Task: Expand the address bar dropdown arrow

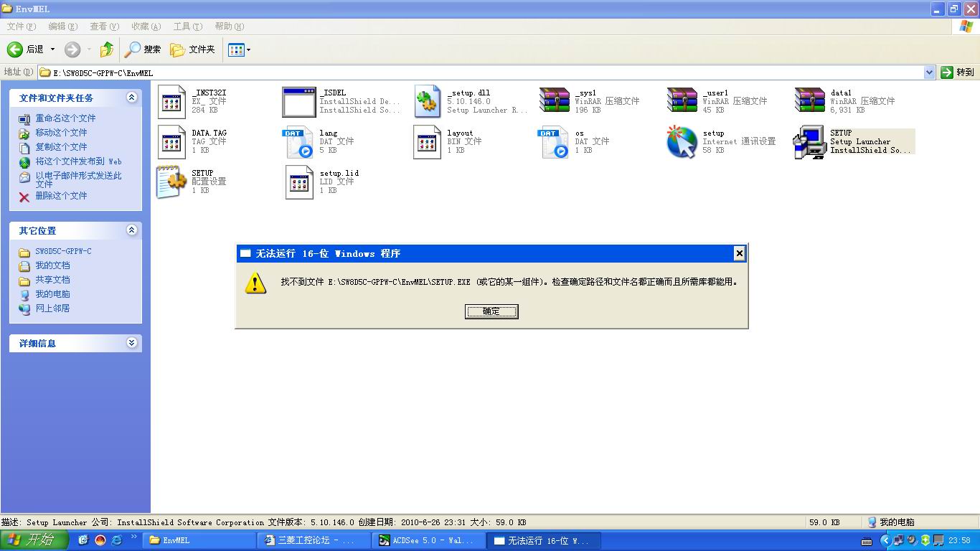Action: [x=929, y=72]
